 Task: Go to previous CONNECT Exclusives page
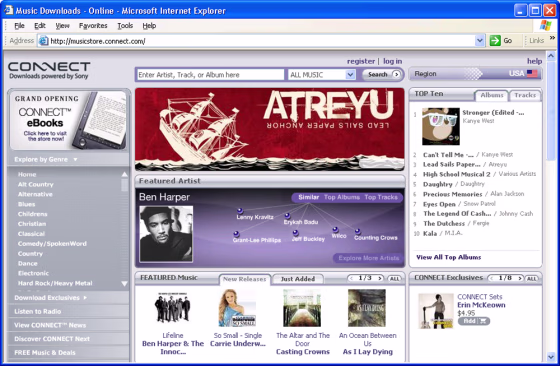[492, 278]
